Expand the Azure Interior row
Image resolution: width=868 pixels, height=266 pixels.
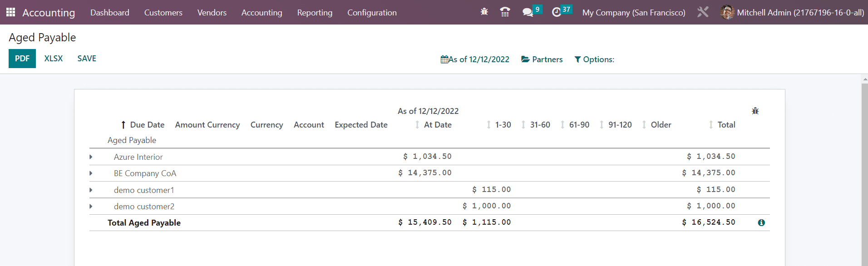pos(91,157)
